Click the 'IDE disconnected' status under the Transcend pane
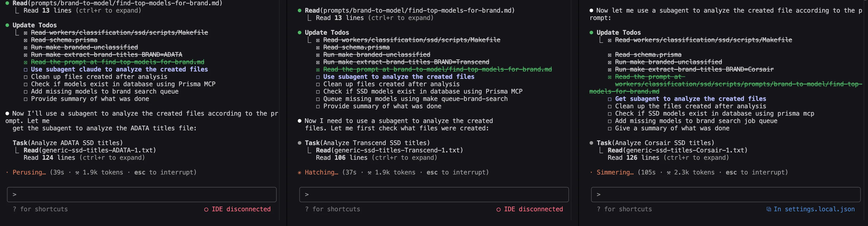868x226 pixels. pos(533,209)
